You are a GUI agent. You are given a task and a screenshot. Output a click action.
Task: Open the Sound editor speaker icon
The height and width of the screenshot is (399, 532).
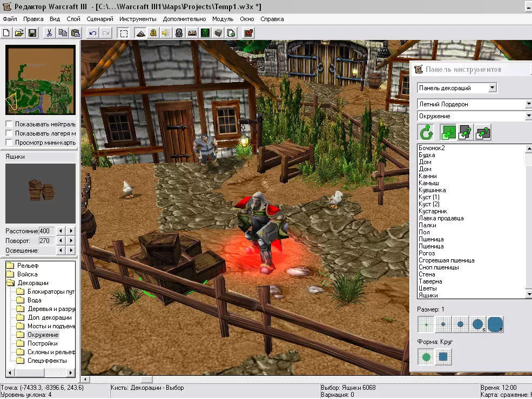[166, 33]
